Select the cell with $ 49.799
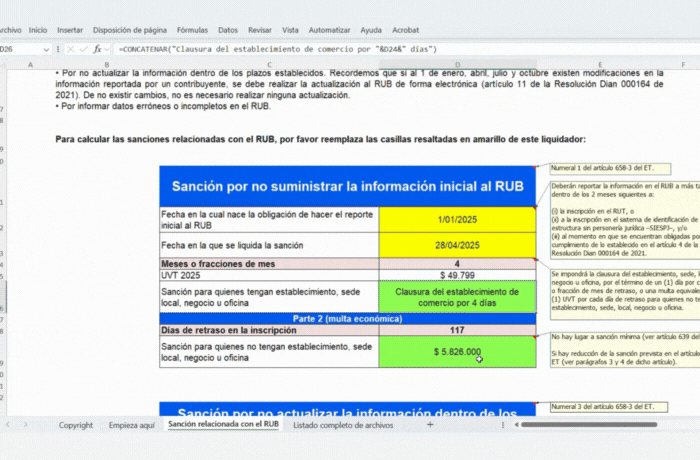This screenshot has width=700, height=460. (x=458, y=275)
